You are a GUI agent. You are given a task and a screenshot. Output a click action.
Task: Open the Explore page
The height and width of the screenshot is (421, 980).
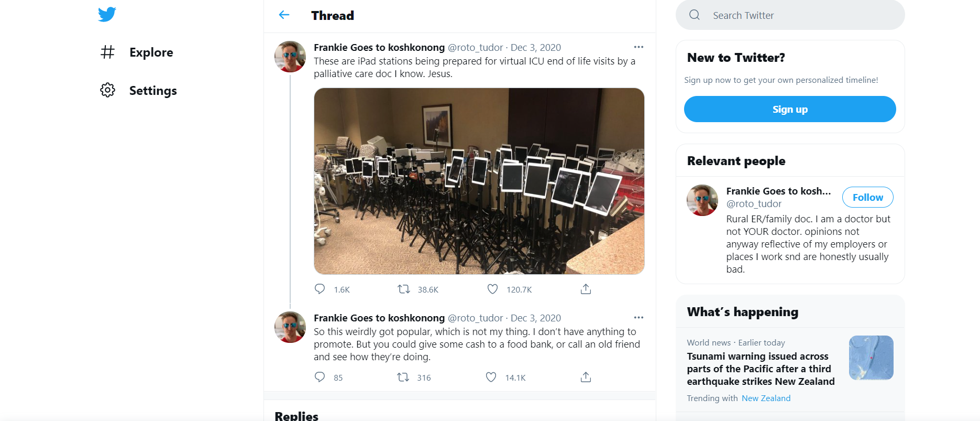pos(151,52)
